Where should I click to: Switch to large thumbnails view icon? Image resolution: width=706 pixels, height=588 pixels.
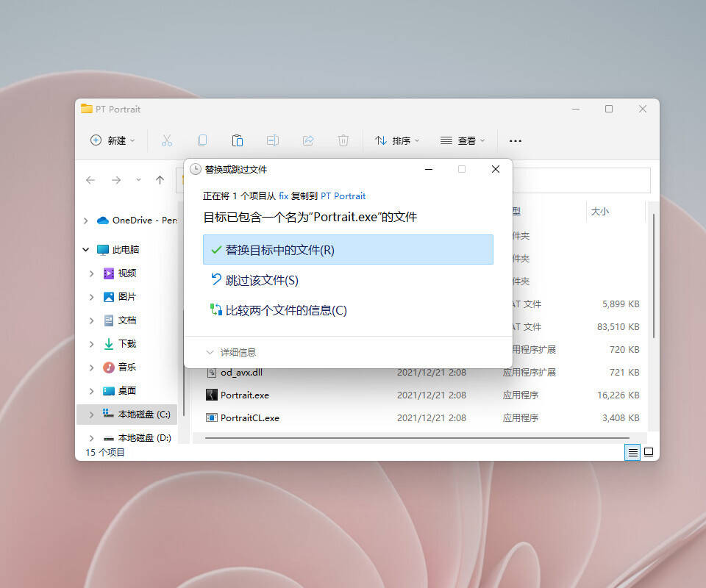pos(649,453)
